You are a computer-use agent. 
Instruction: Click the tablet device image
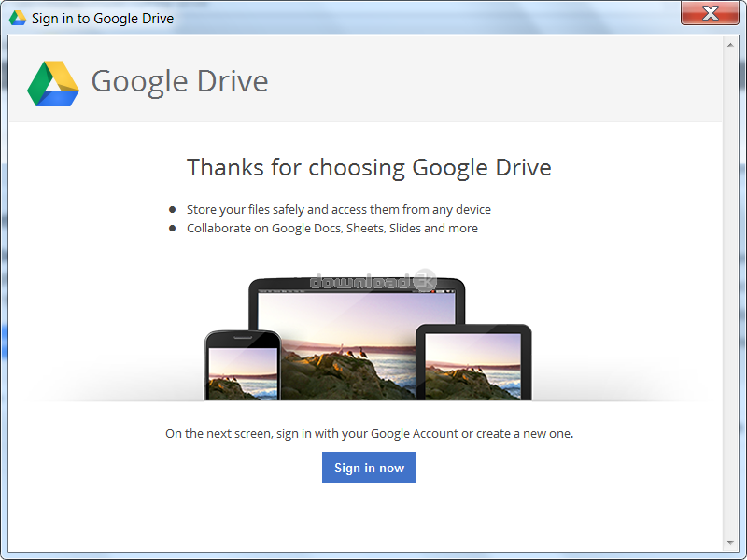coord(473,362)
